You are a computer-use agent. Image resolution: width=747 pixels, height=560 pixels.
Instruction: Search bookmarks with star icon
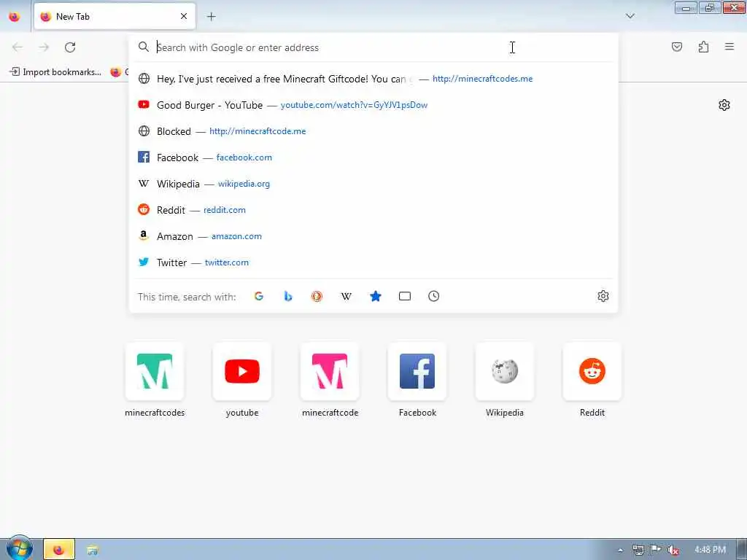(x=376, y=296)
